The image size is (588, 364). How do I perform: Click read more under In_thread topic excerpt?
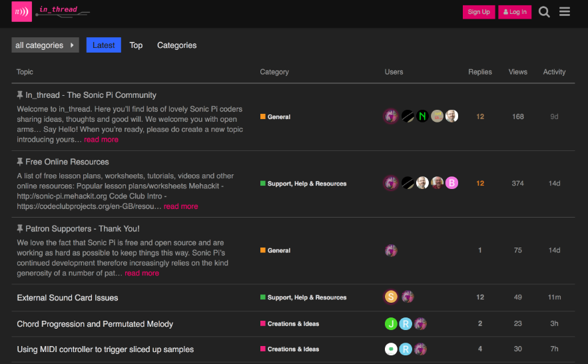pyautogui.click(x=101, y=140)
